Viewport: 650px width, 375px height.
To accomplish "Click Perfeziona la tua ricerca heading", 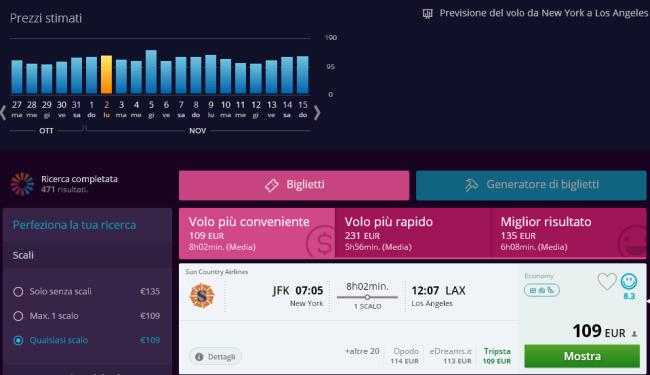I will pyautogui.click(x=74, y=225).
